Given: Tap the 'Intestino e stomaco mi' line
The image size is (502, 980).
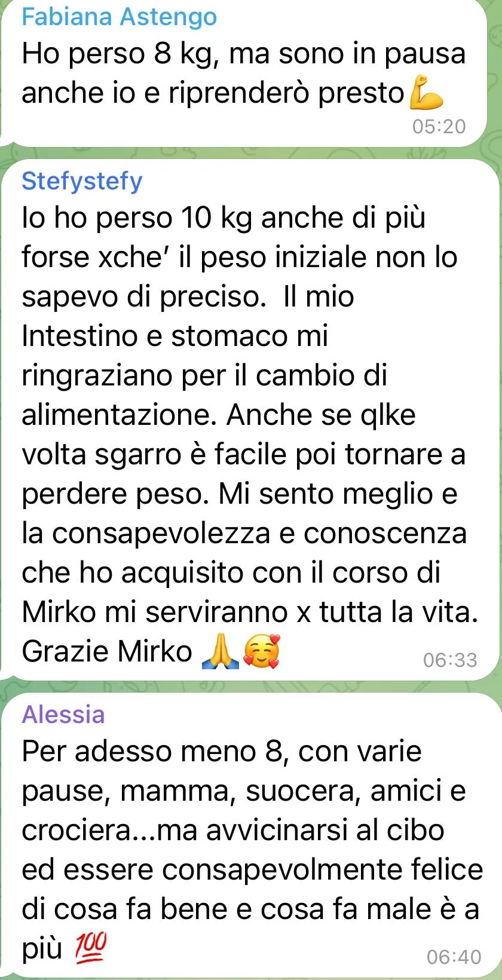Looking at the screenshot, I should 175,336.
